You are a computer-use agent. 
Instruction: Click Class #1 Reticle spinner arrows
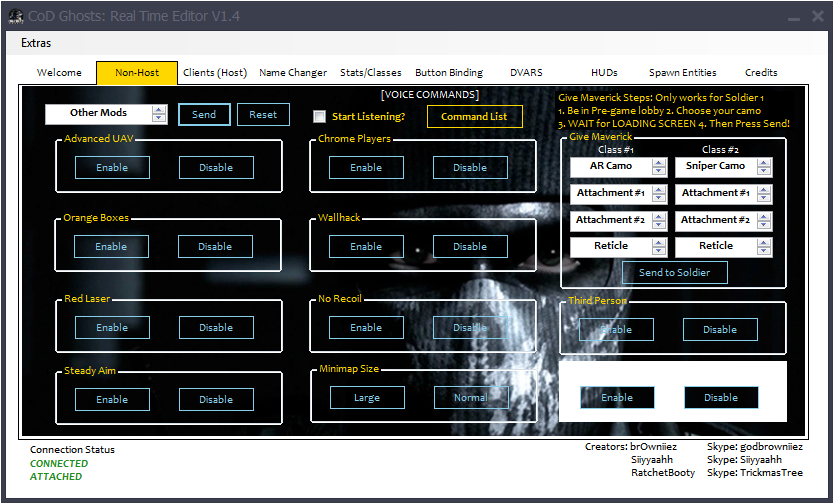tap(659, 247)
